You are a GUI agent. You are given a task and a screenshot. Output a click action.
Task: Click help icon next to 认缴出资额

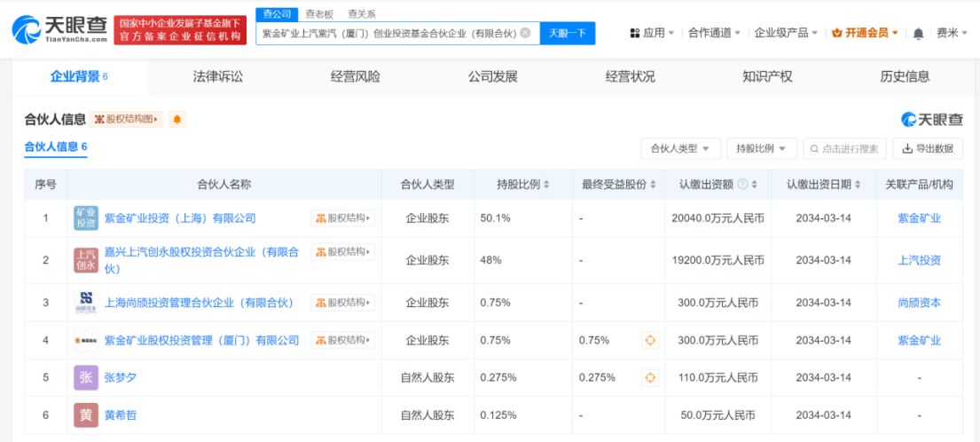742,185
